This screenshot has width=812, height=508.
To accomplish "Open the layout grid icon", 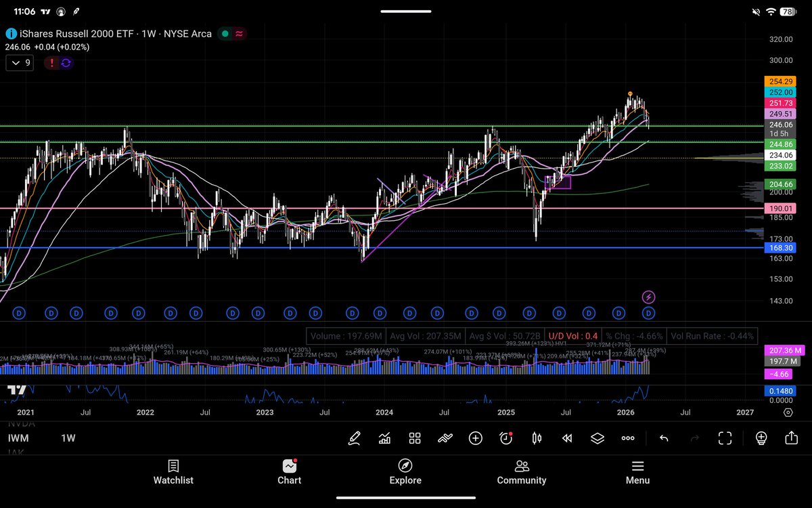I will [x=415, y=438].
